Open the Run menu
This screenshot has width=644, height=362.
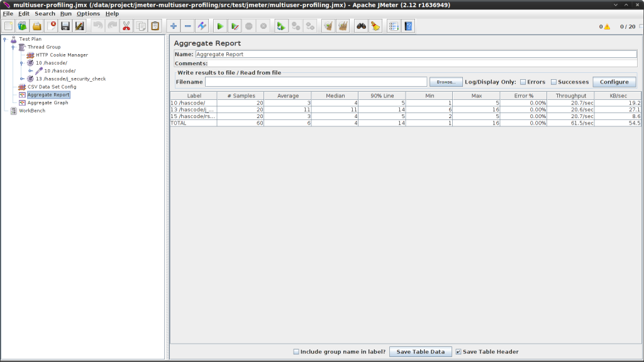(65, 13)
